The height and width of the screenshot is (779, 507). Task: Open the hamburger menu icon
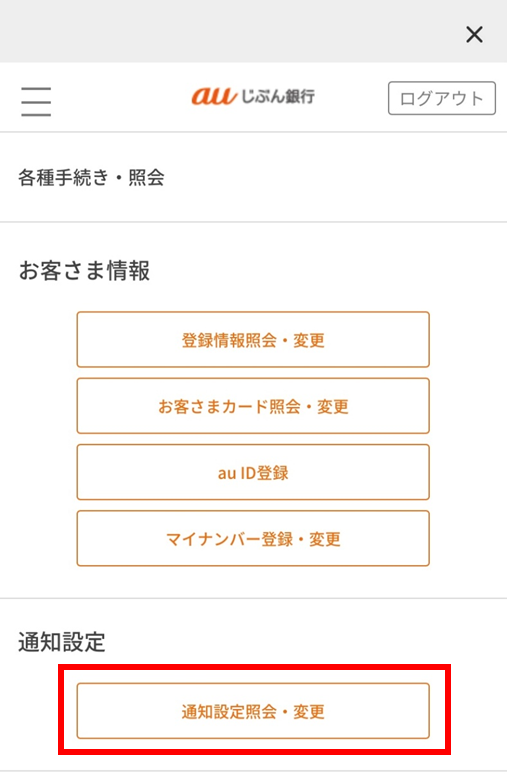pyautogui.click(x=36, y=101)
